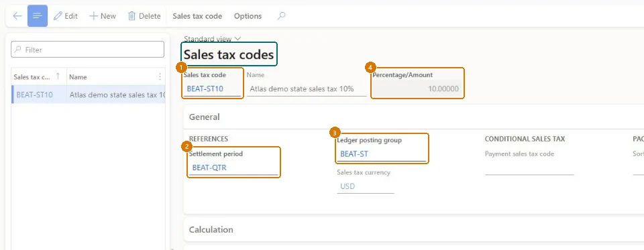Click into the Filter box

tap(87, 50)
